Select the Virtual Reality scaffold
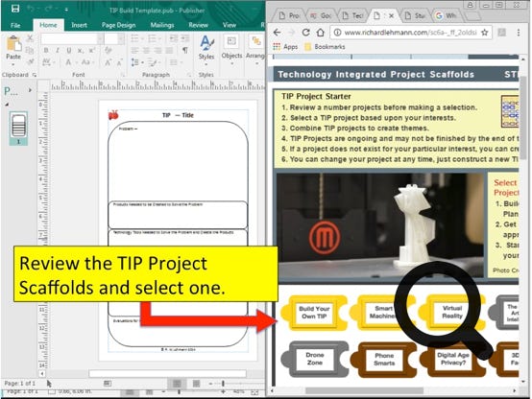 coord(452,313)
